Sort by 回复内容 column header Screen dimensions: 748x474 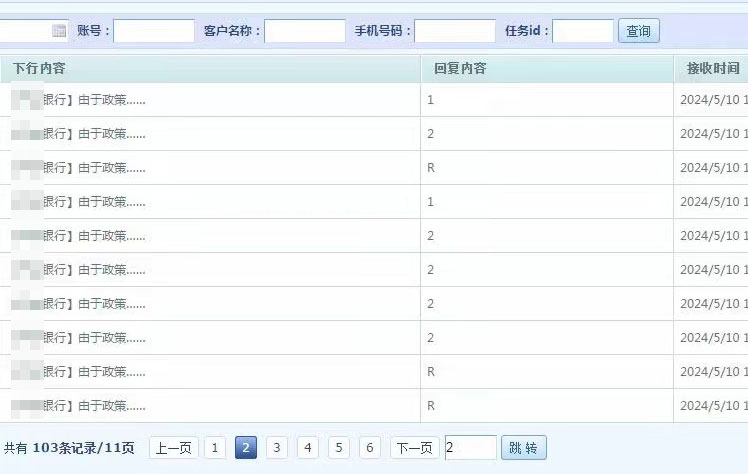point(460,69)
